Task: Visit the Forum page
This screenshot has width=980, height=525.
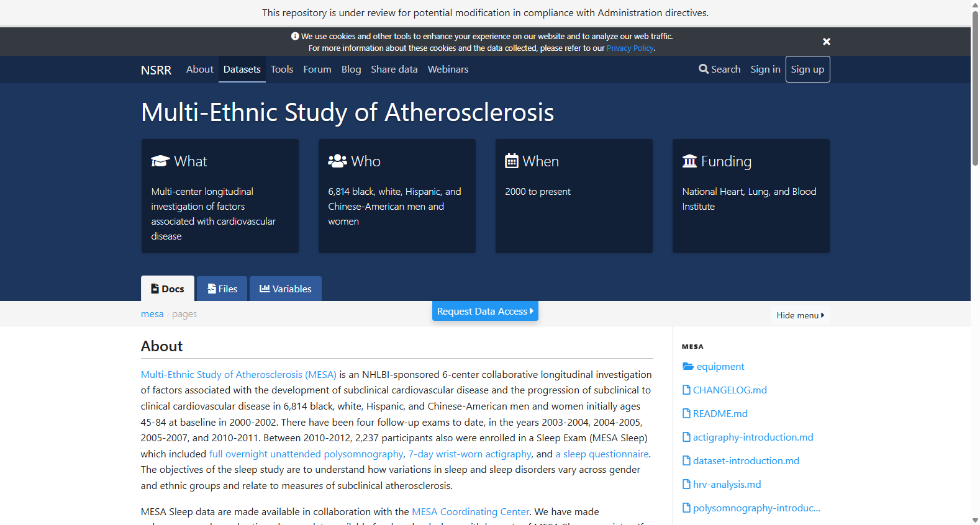Action: coord(317,70)
